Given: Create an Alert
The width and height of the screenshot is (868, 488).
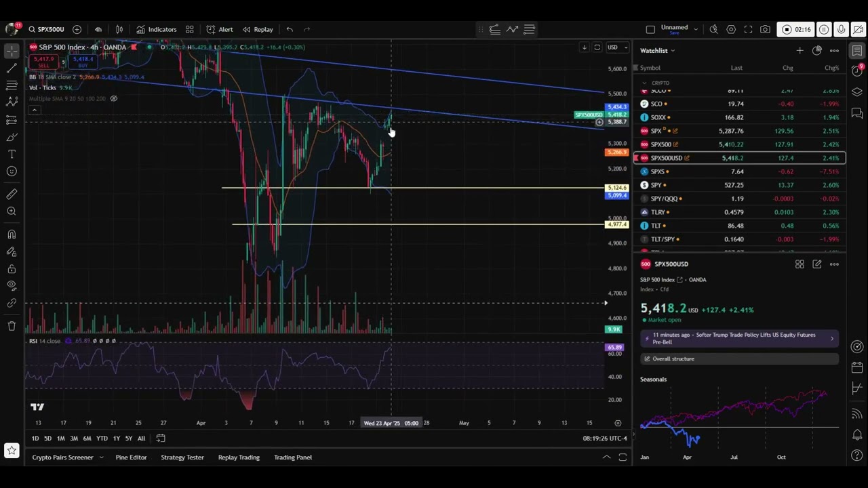Looking at the screenshot, I should (x=220, y=29).
